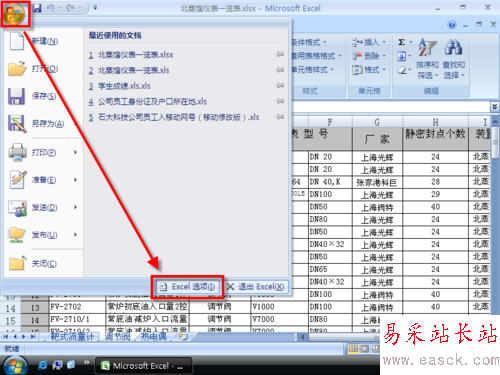Click the Redo arrow icon

point(70,8)
